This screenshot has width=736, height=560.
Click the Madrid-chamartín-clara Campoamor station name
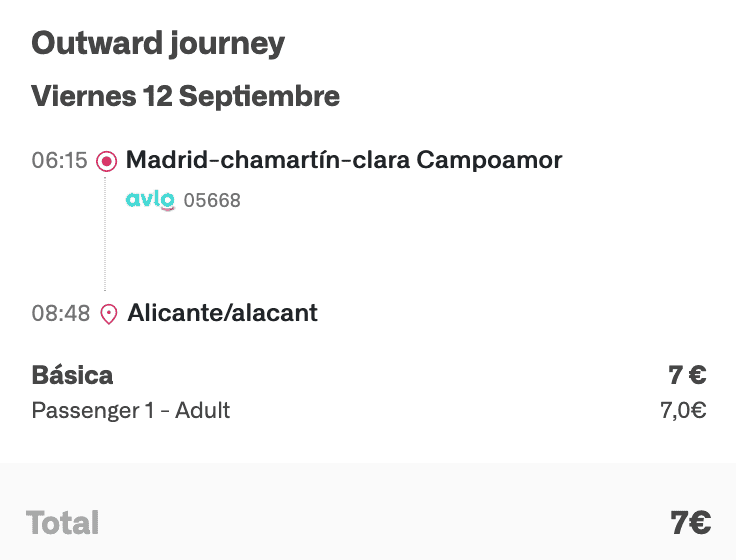tap(344, 160)
